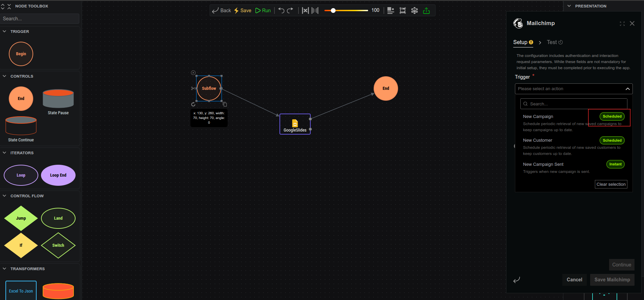Switch to the Test tab
Viewport: 644px width, 300px height.
(x=555, y=42)
